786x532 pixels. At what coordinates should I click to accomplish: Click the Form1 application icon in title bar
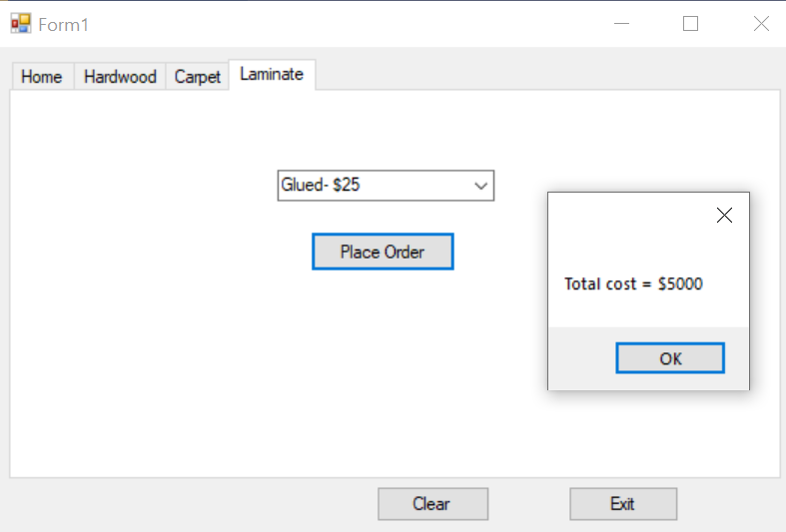(21, 24)
